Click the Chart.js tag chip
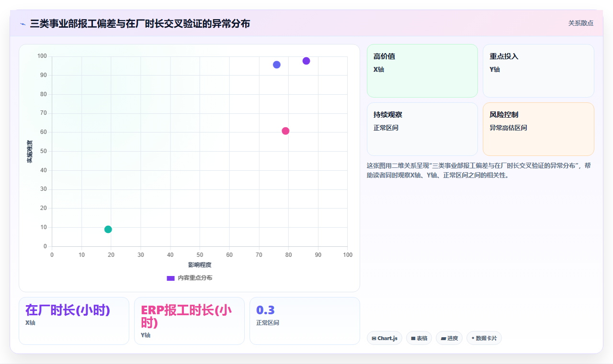 click(385, 338)
